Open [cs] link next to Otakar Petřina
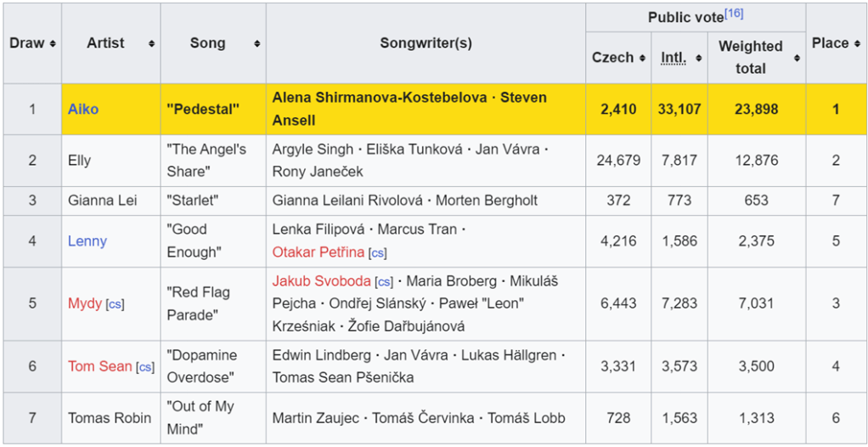Screen dimensions: 868x447 [378, 252]
